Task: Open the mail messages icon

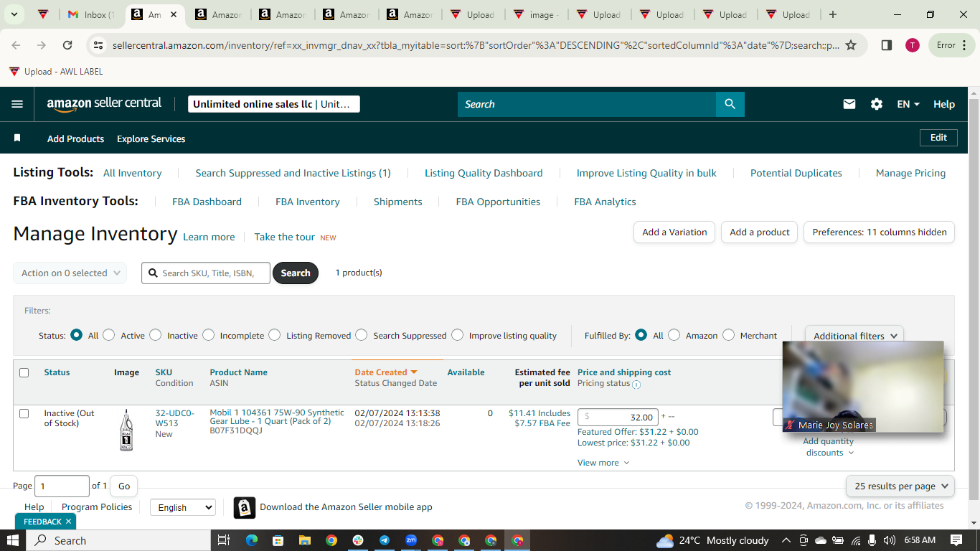Action: coord(849,104)
